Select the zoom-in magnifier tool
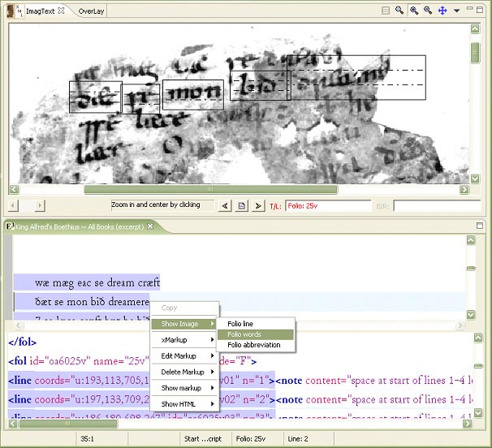The height and width of the screenshot is (448, 492). [414, 11]
